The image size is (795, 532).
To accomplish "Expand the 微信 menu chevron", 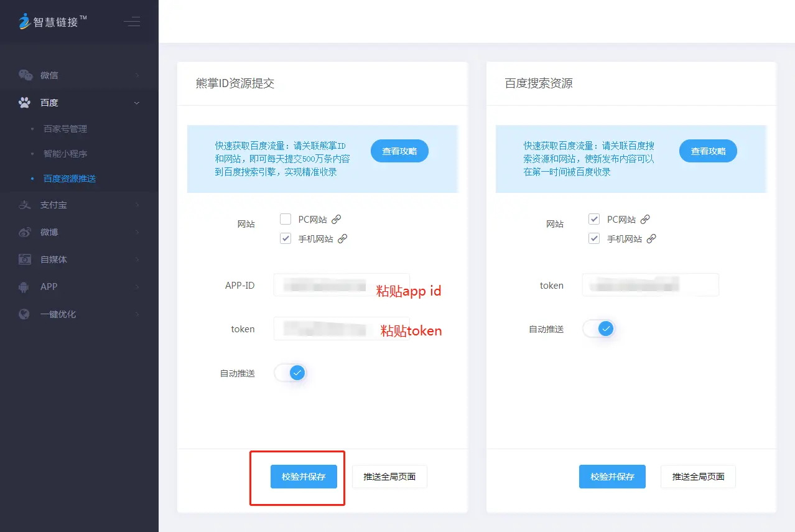I will 137,75.
